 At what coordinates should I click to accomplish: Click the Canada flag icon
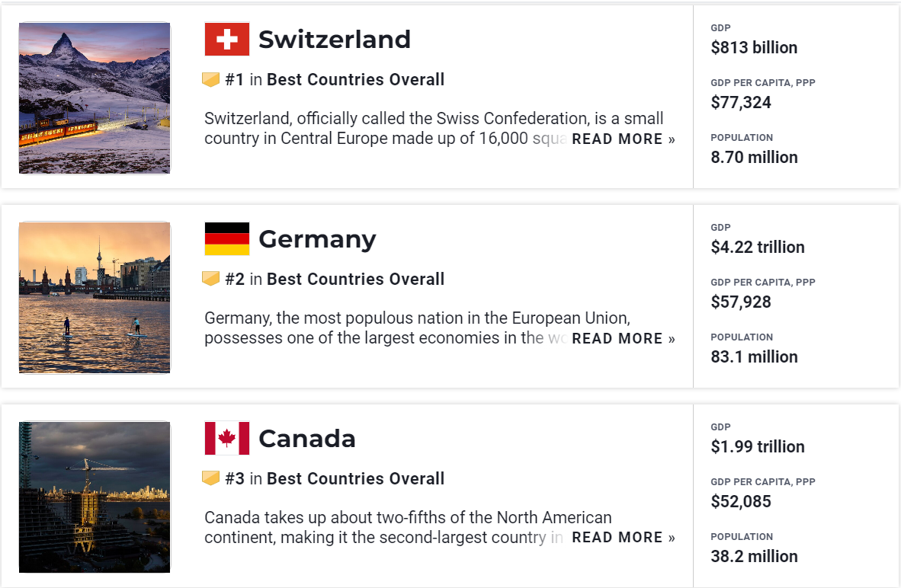227,438
